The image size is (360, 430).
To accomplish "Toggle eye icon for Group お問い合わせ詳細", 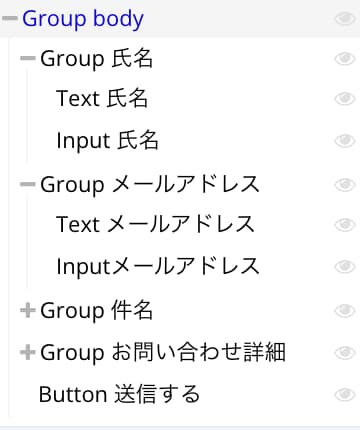I will (x=345, y=352).
